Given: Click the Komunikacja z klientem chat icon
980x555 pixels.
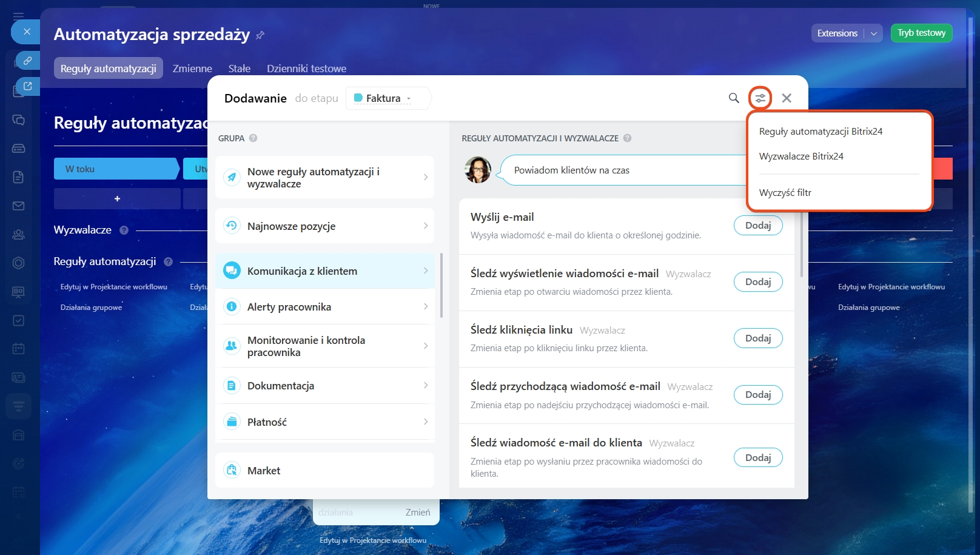Looking at the screenshot, I should [x=232, y=271].
